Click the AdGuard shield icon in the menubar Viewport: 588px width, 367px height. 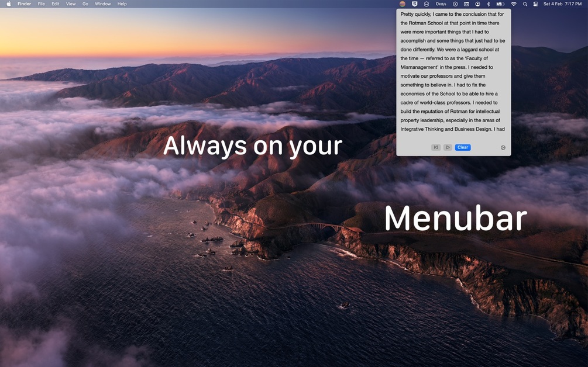coord(415,4)
